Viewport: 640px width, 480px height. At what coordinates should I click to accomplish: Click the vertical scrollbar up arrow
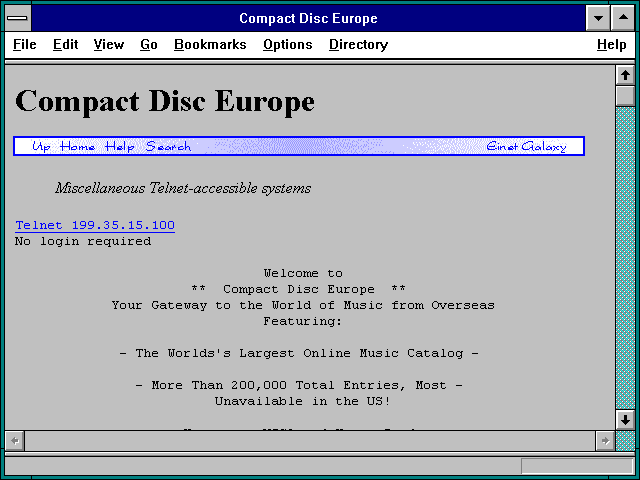point(625,75)
